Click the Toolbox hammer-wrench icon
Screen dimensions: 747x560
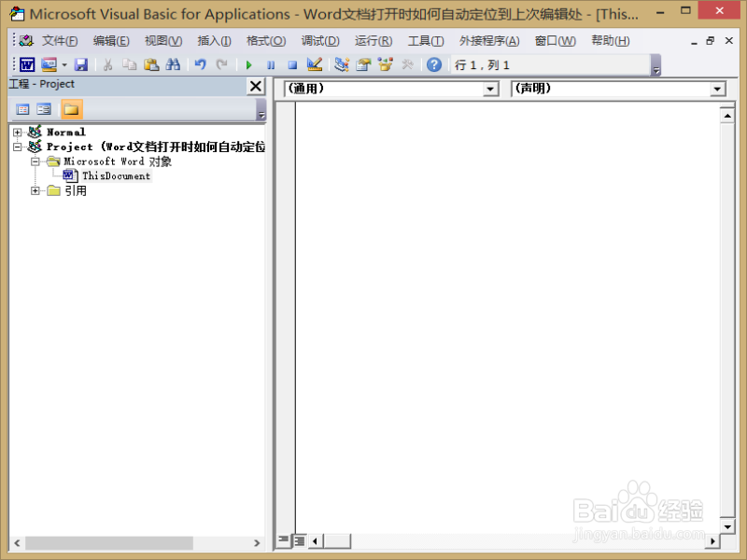[407, 64]
